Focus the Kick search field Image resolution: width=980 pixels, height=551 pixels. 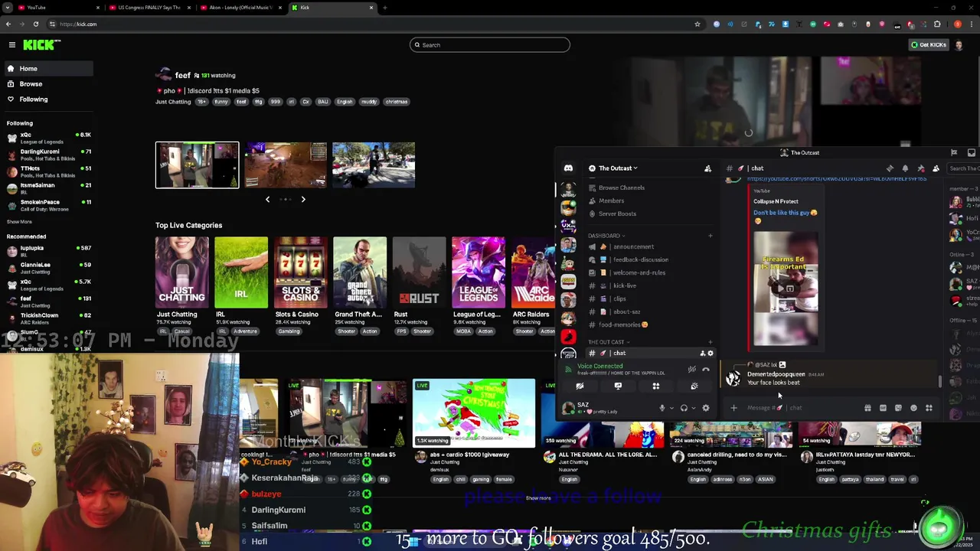click(x=490, y=45)
